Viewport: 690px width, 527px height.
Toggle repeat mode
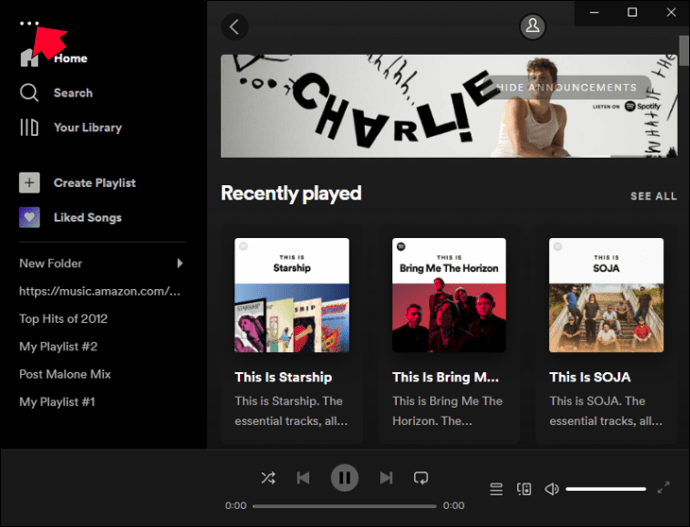tap(421, 478)
